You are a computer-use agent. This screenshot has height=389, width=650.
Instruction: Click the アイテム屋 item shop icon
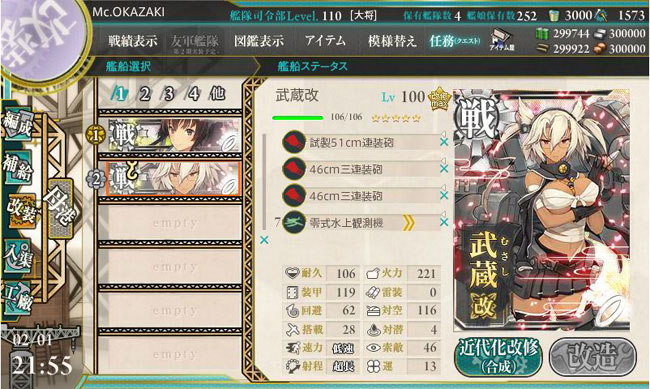click(x=501, y=40)
